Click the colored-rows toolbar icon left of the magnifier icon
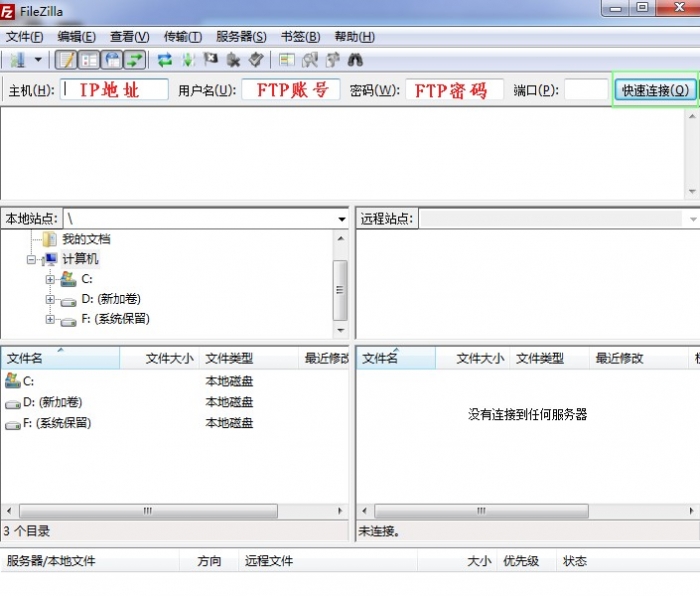The height and width of the screenshot is (596, 700). point(287,60)
